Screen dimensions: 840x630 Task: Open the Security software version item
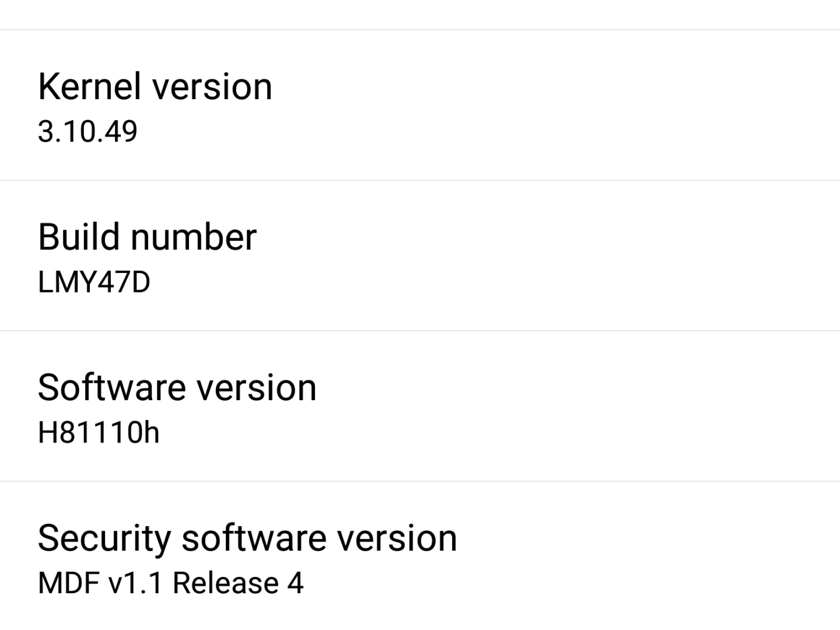[x=420, y=556]
